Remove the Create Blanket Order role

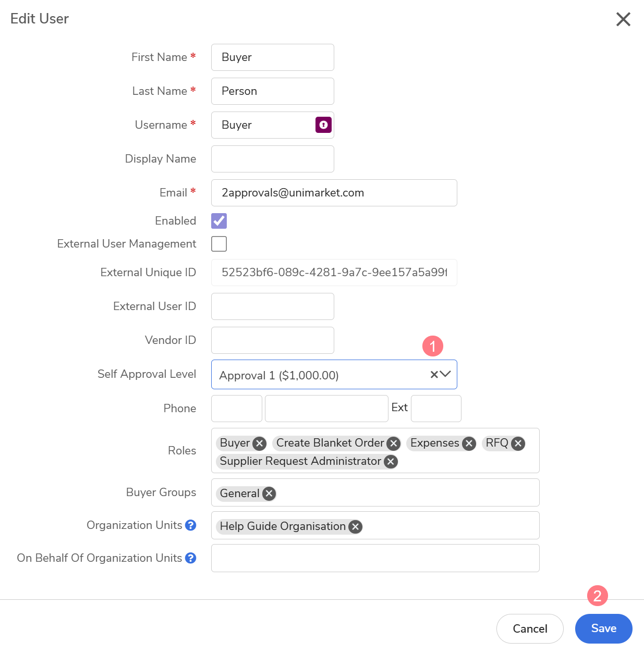[394, 443]
